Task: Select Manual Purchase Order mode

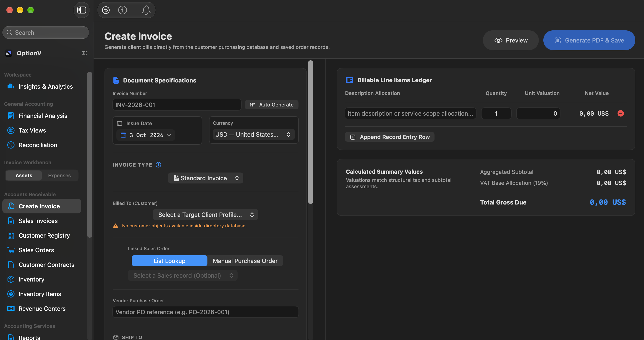Action: click(x=245, y=261)
